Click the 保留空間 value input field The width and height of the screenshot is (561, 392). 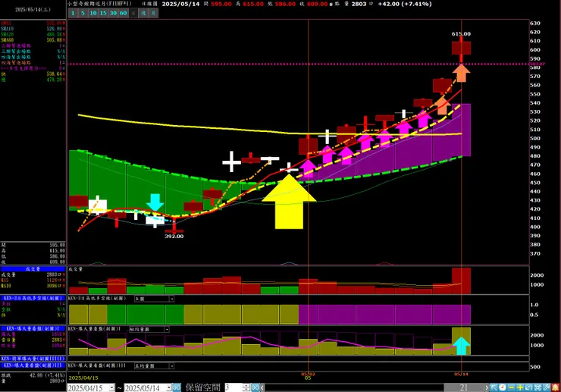pos(233,387)
